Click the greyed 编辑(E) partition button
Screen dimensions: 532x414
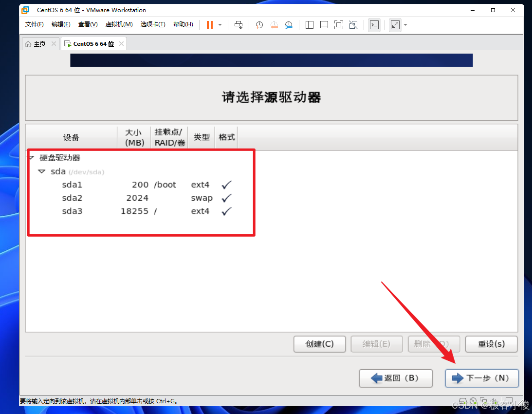(377, 344)
